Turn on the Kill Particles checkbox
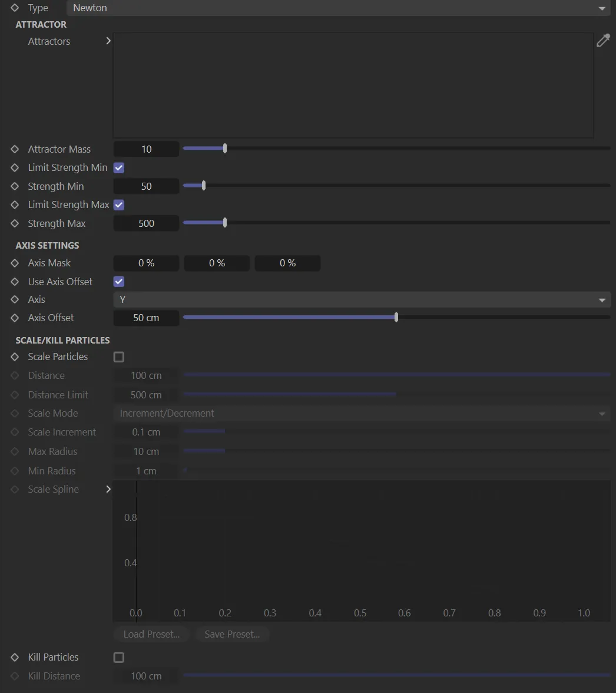616x693 pixels. [119, 658]
